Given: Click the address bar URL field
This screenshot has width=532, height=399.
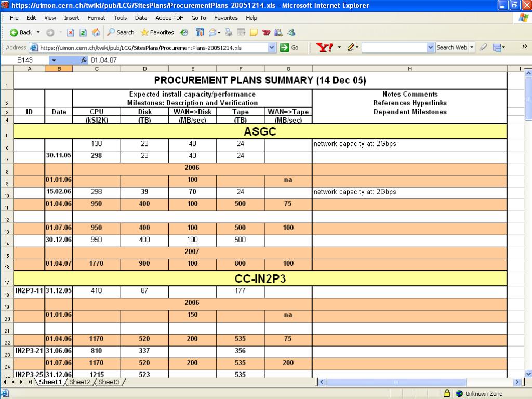Looking at the screenshot, I should click(x=149, y=48).
